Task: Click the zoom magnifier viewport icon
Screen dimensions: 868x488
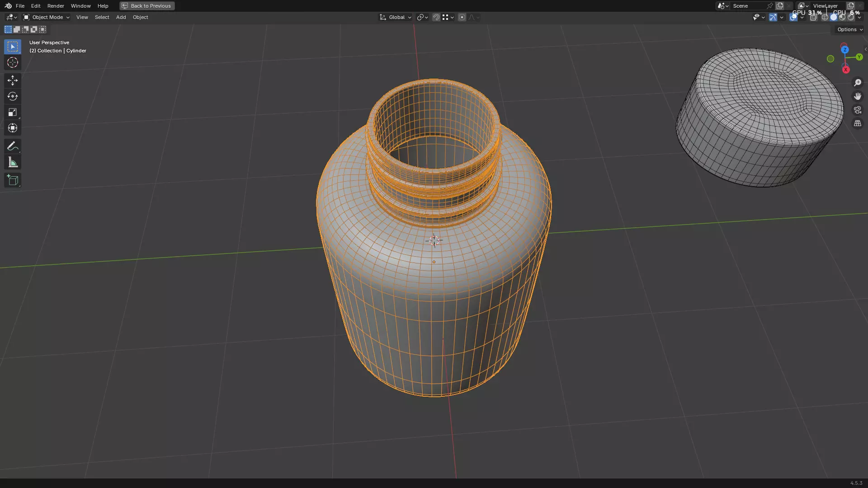Action: click(858, 83)
